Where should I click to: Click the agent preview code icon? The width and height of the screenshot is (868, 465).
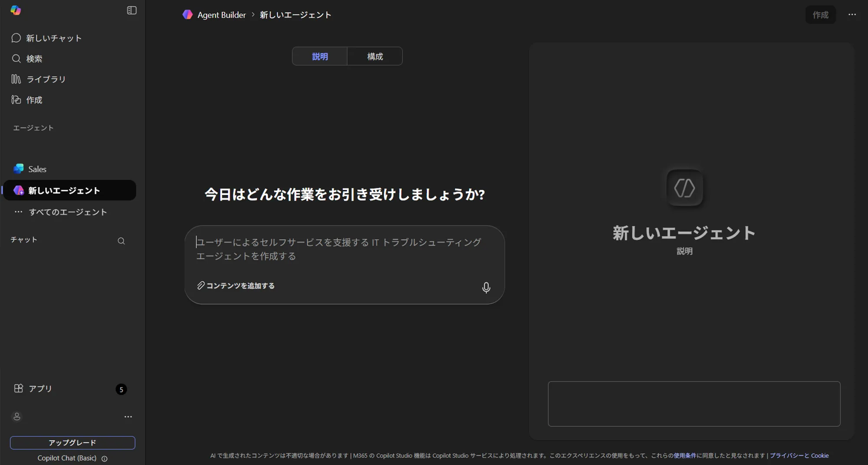[x=684, y=188]
